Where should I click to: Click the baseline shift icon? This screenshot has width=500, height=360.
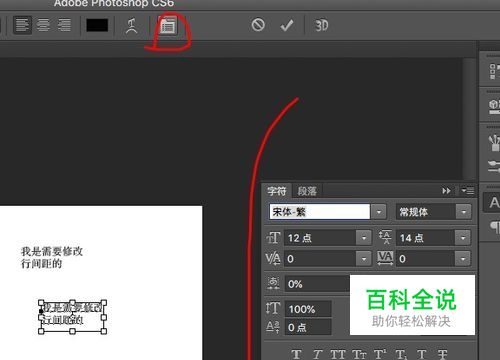pos(273,327)
